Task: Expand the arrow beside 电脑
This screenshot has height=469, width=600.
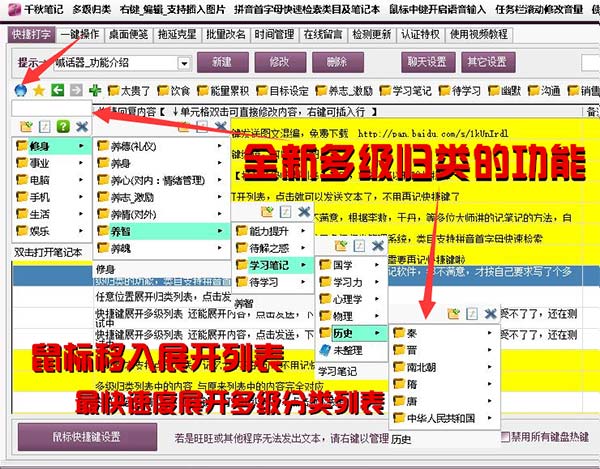Action: click(x=81, y=180)
